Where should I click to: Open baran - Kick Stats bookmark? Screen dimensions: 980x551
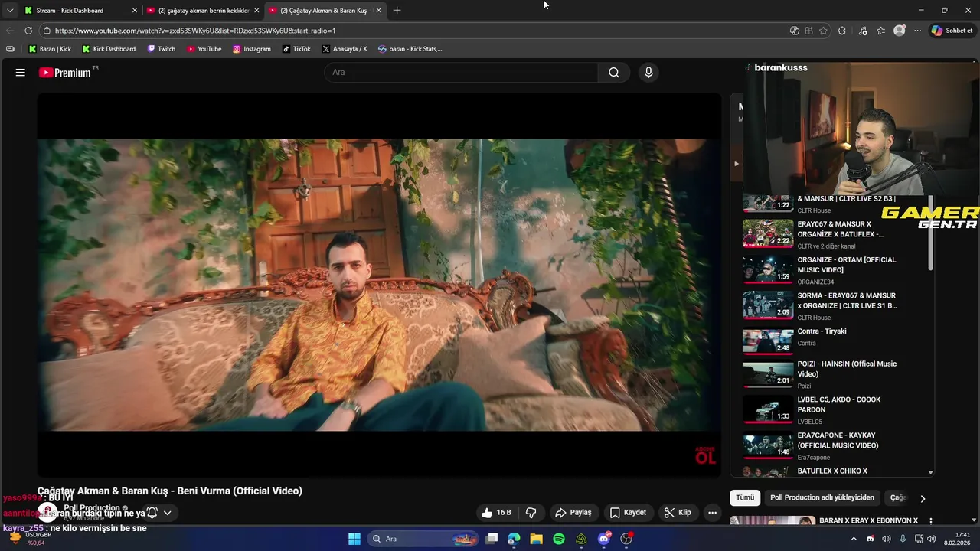(410, 49)
